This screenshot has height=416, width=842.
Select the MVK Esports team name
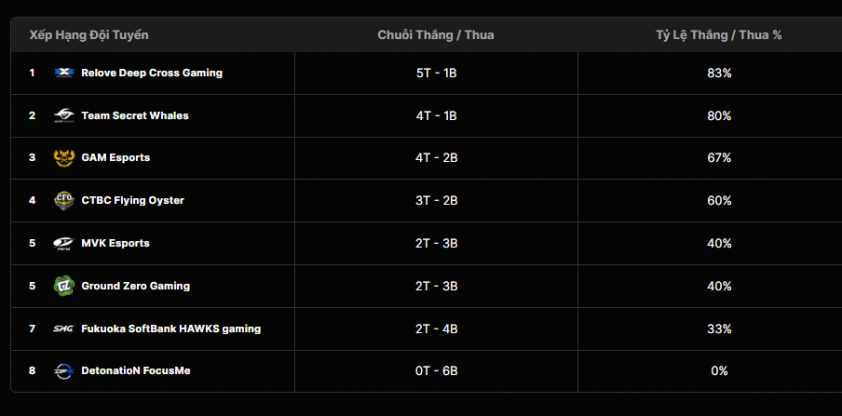point(115,243)
